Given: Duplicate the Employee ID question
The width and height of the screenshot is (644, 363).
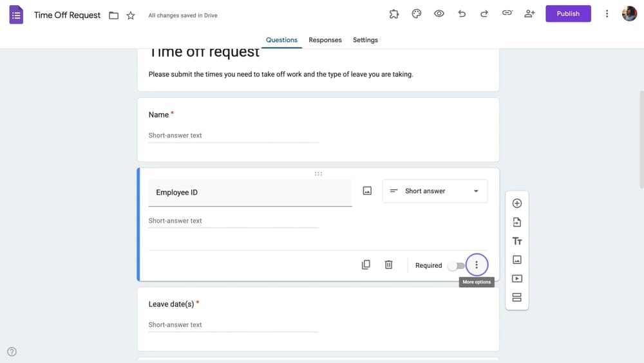Looking at the screenshot, I should (x=366, y=265).
